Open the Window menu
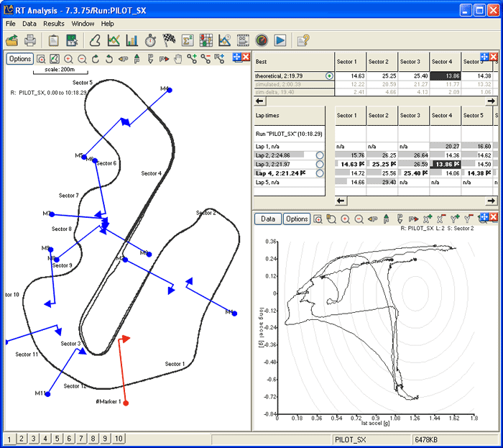Viewport: 503px width, 448px height. pos(83,23)
